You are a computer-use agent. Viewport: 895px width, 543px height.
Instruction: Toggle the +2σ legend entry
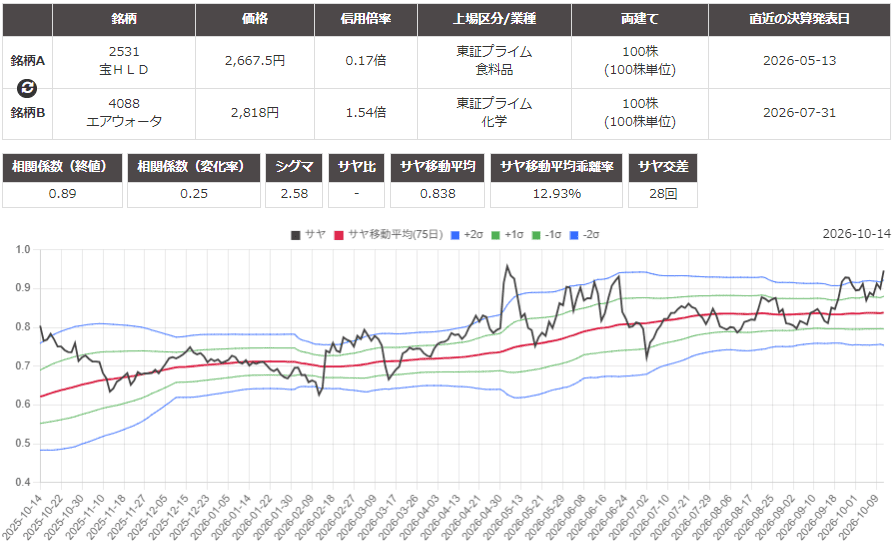tap(467, 235)
